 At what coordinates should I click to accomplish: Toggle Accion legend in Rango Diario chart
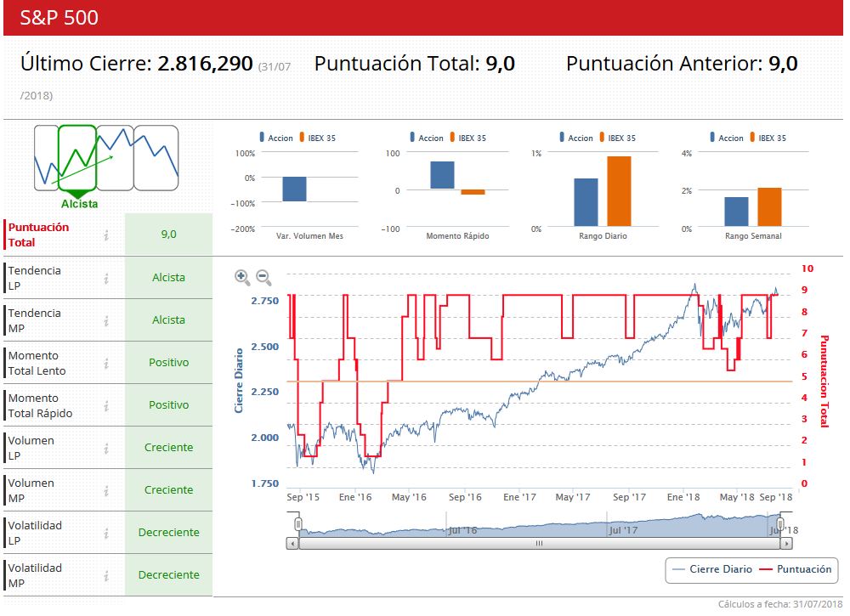point(576,138)
